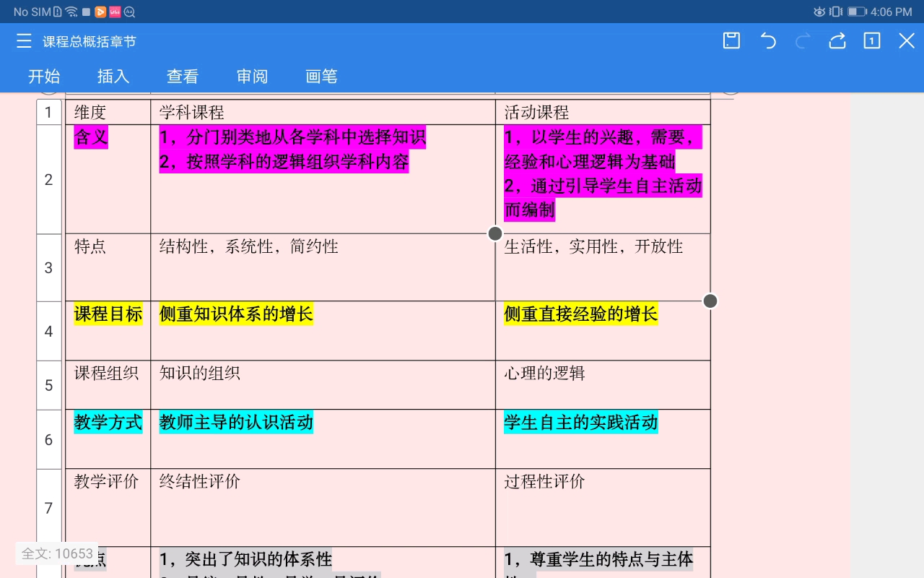The height and width of the screenshot is (578, 924).
Task: Tap the selection handle near 特点 row
Action: pos(494,233)
